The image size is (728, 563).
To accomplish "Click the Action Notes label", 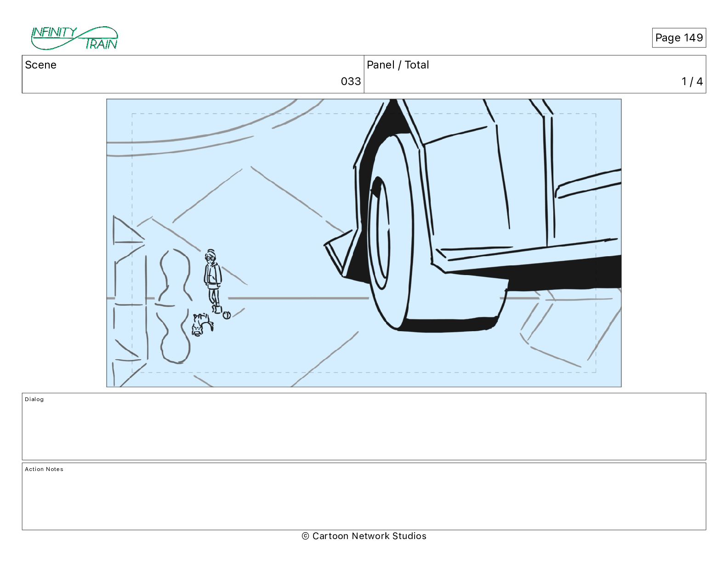I will (44, 469).
